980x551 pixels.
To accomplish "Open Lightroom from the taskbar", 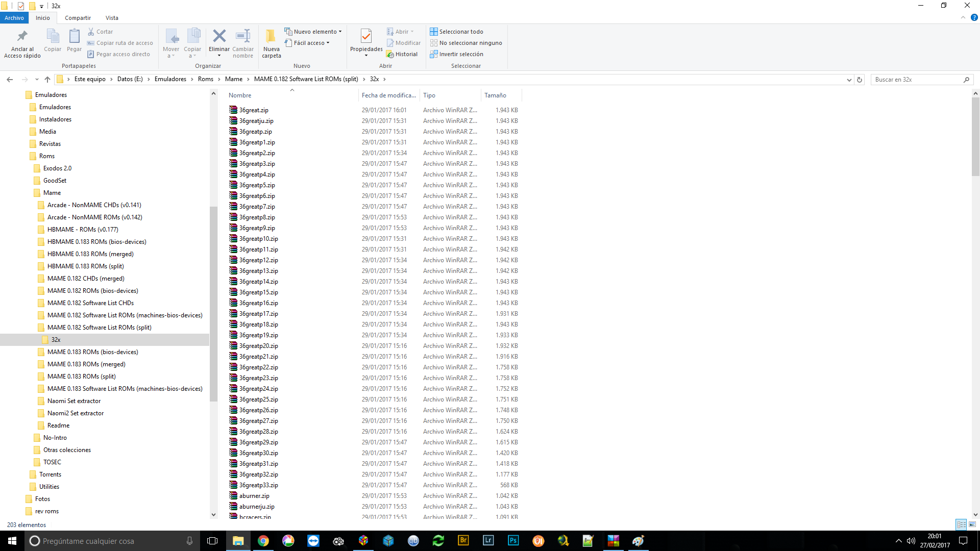I will point(488,541).
